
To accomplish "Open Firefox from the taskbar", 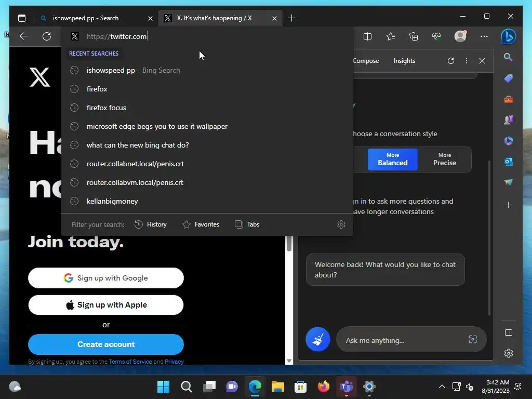I will [x=323, y=387].
